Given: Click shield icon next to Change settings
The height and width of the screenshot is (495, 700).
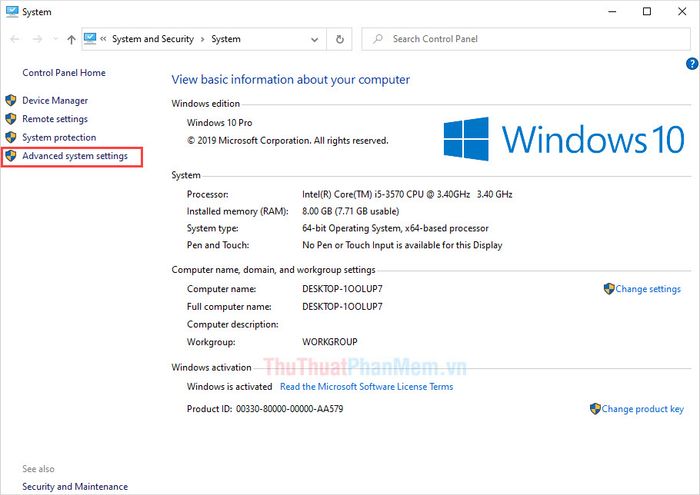Looking at the screenshot, I should click(x=609, y=289).
